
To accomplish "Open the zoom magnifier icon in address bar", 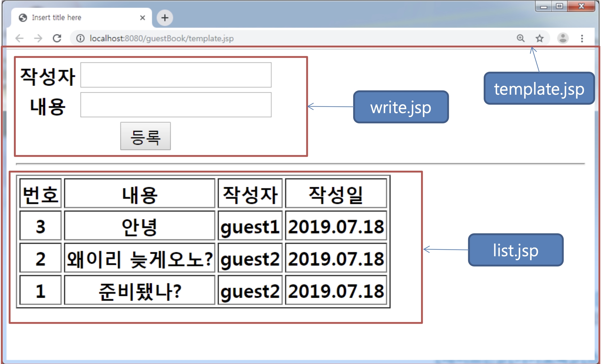I will [521, 38].
